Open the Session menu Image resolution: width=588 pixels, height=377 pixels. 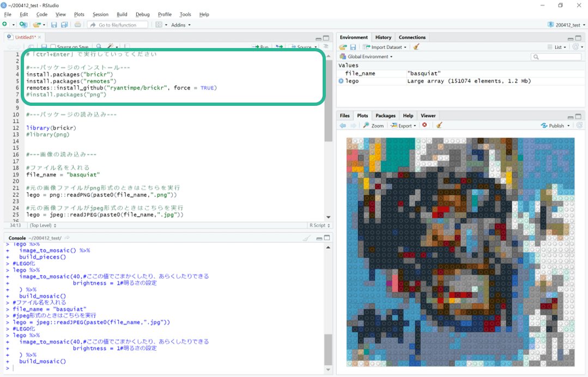pos(100,14)
